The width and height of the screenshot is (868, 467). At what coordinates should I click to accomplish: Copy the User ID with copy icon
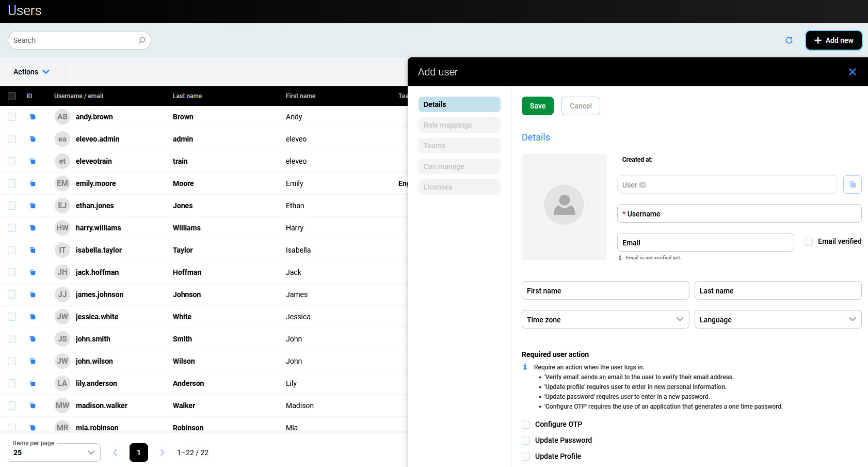(x=852, y=184)
